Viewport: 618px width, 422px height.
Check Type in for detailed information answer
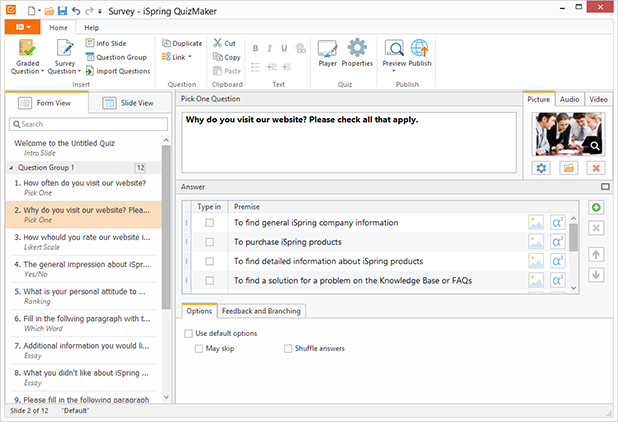pyautogui.click(x=210, y=261)
